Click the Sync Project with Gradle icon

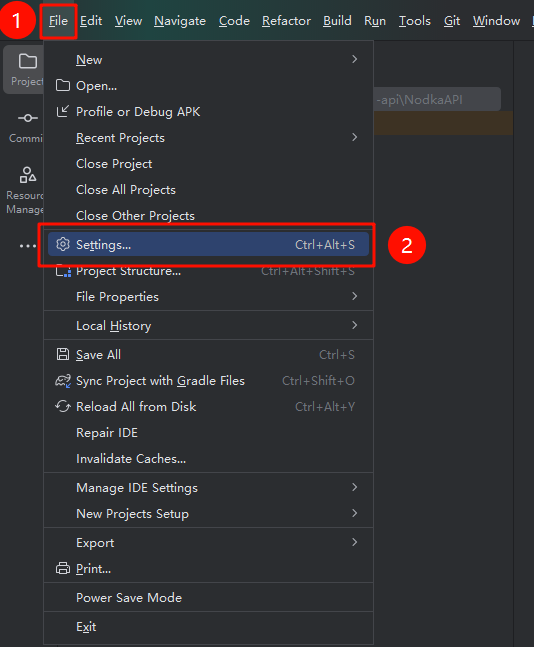pos(63,380)
